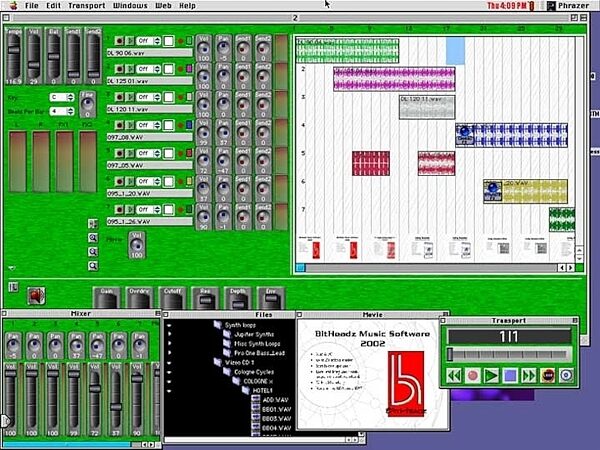Toggle the white checkbox on the DL 120.11.wav track
The width and height of the screenshot is (600, 450).
pos(168,97)
